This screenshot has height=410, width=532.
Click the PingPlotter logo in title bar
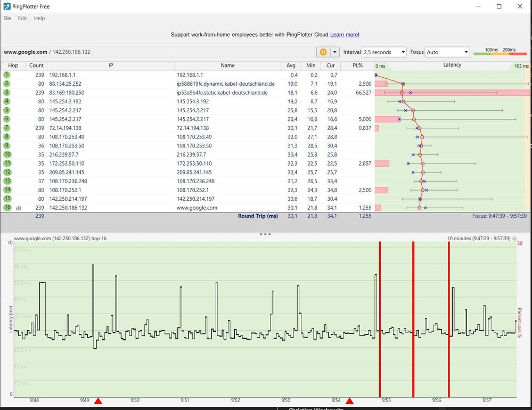click(x=7, y=6)
